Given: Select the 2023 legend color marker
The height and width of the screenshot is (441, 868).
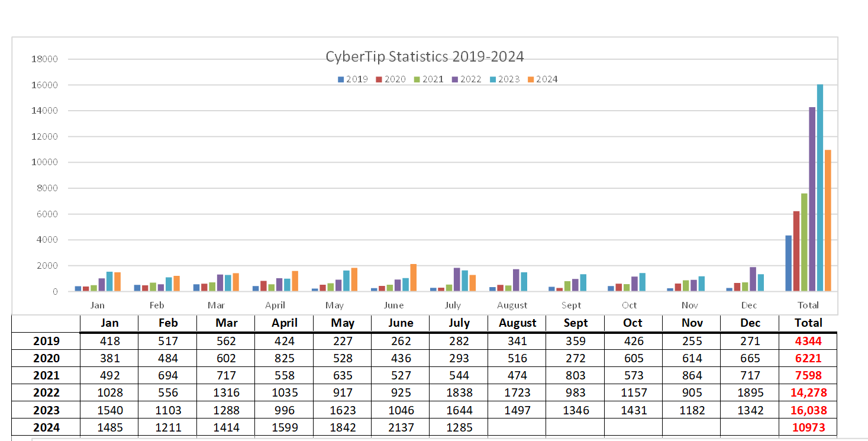Looking at the screenshot, I should pyautogui.click(x=491, y=79).
